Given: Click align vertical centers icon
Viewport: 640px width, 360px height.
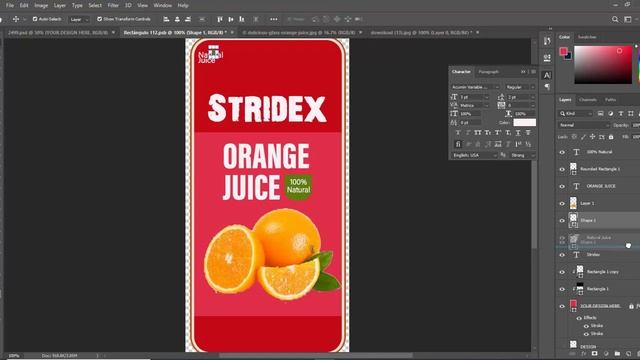Looking at the screenshot, I should coord(231,19).
